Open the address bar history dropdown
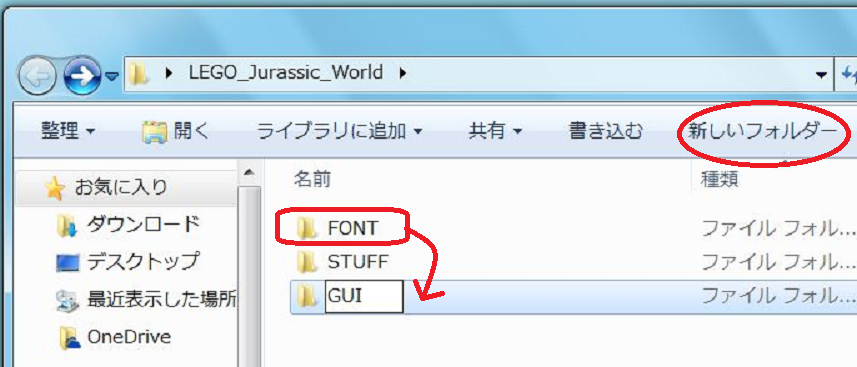 [820, 75]
